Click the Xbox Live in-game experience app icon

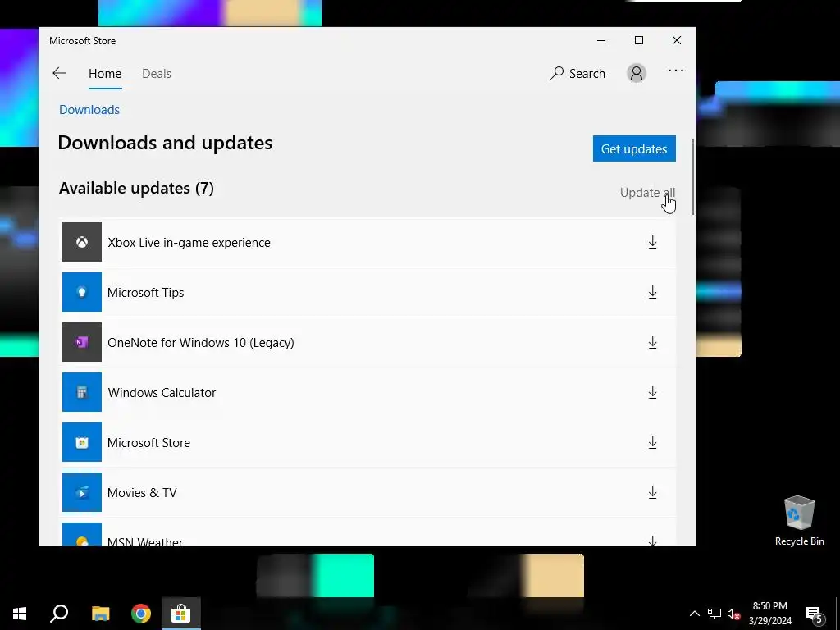[82, 242]
